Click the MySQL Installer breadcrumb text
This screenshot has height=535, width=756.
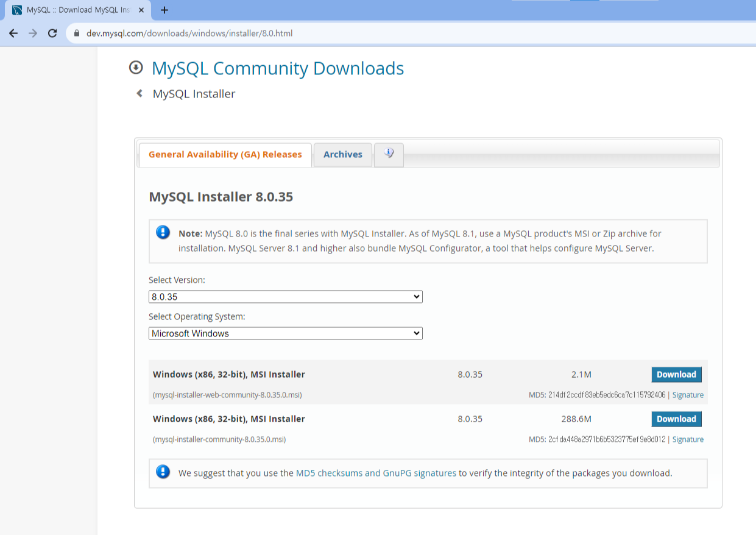(x=194, y=94)
